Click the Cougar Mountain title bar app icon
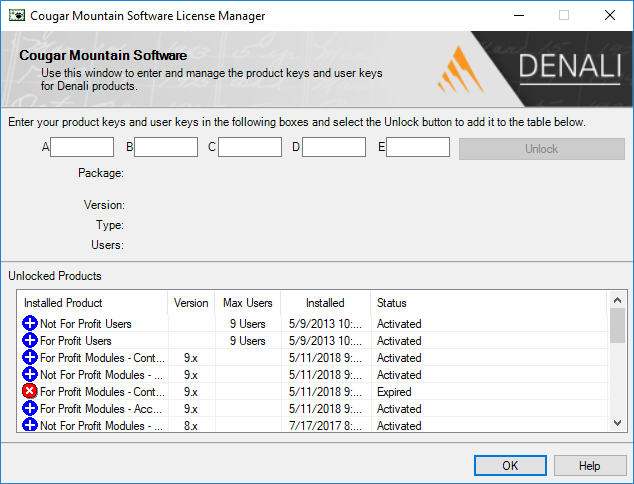Viewport: 634px width, 484px height. (x=17, y=16)
